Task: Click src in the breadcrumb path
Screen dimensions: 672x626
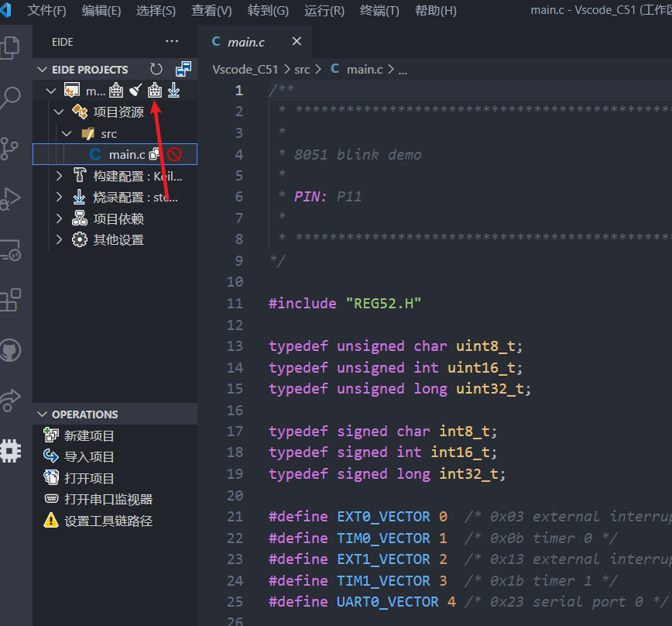Action: point(302,70)
